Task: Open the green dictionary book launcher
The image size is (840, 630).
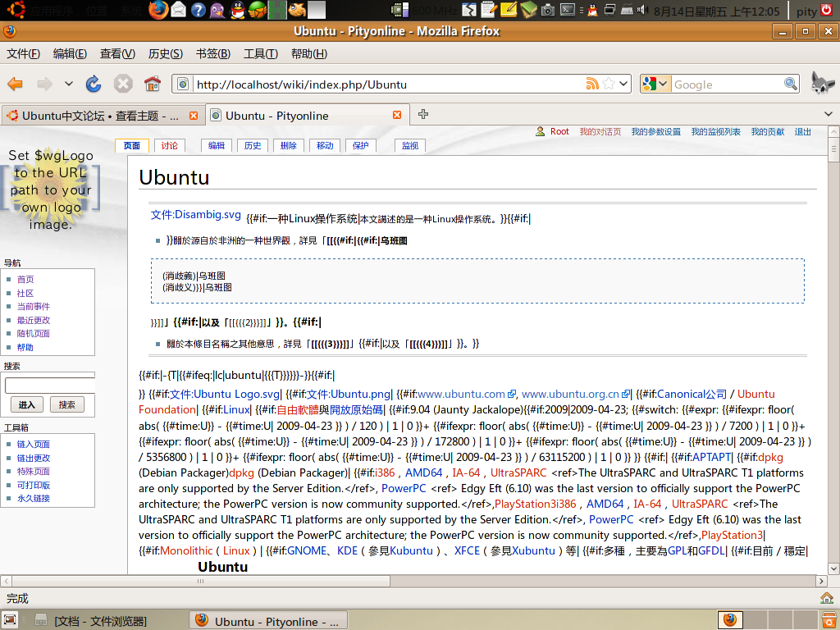Action: click(527, 9)
